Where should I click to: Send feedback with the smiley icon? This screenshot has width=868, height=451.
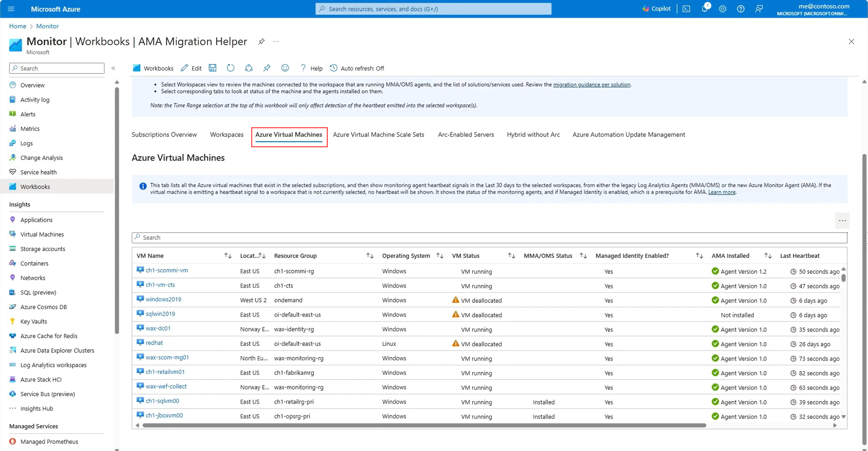point(285,68)
